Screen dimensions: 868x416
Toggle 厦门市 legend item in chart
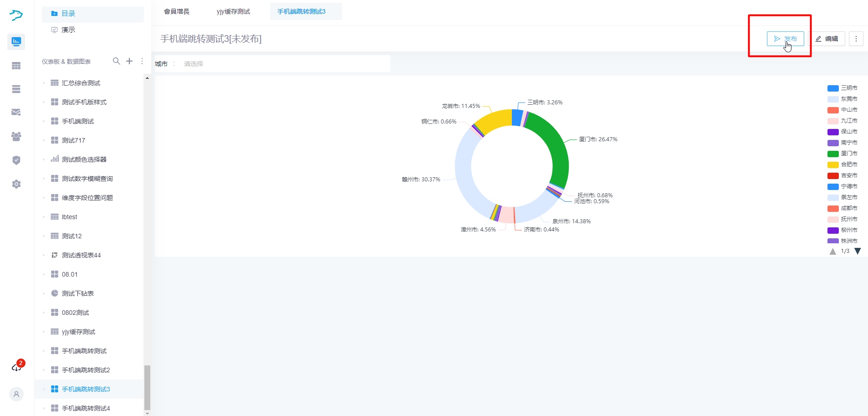pos(842,154)
